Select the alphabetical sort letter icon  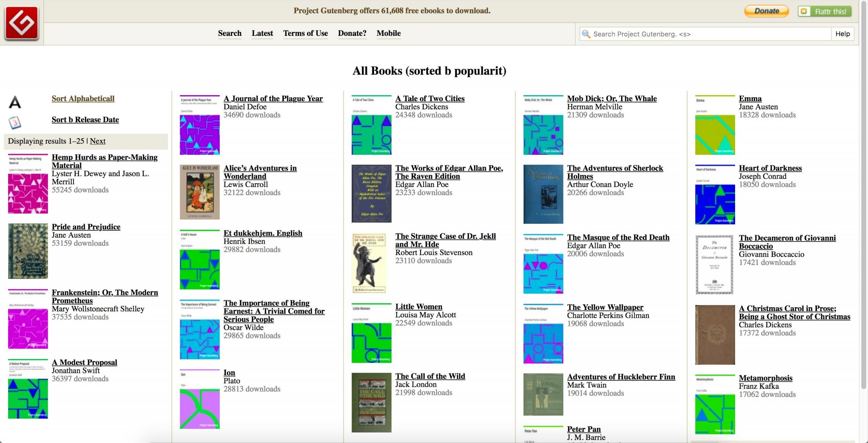(15, 102)
